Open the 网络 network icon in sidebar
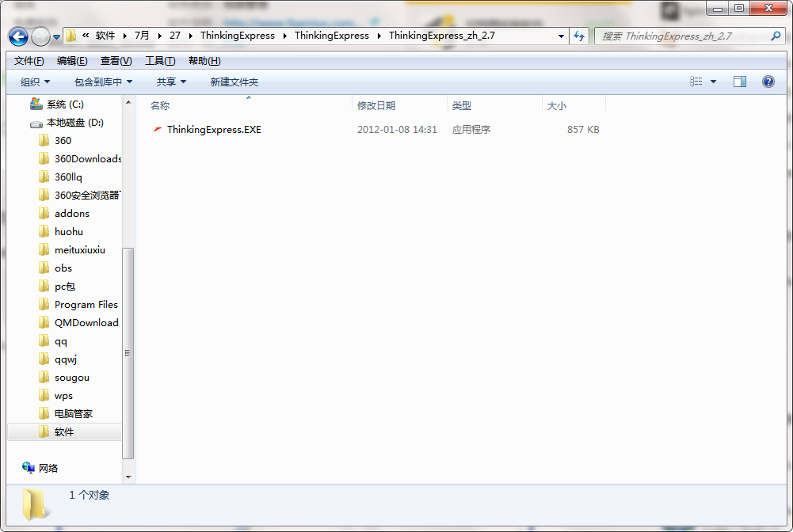The height and width of the screenshot is (532, 793). point(29,468)
